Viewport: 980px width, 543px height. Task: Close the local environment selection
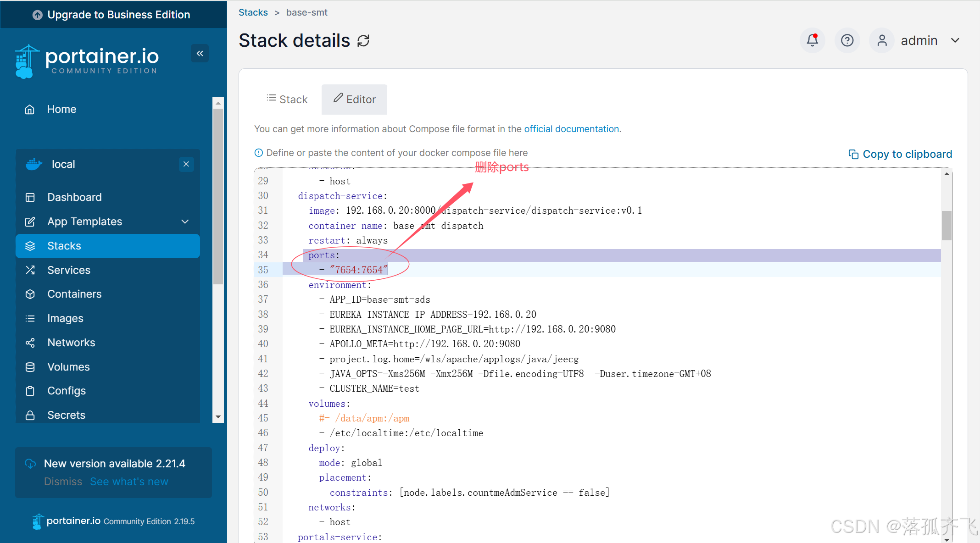(x=186, y=164)
